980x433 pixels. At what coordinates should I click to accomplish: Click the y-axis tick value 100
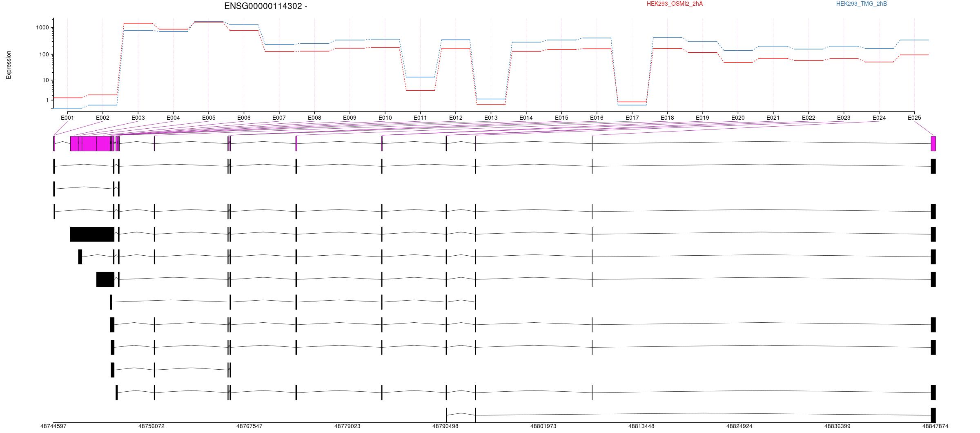tap(44, 55)
